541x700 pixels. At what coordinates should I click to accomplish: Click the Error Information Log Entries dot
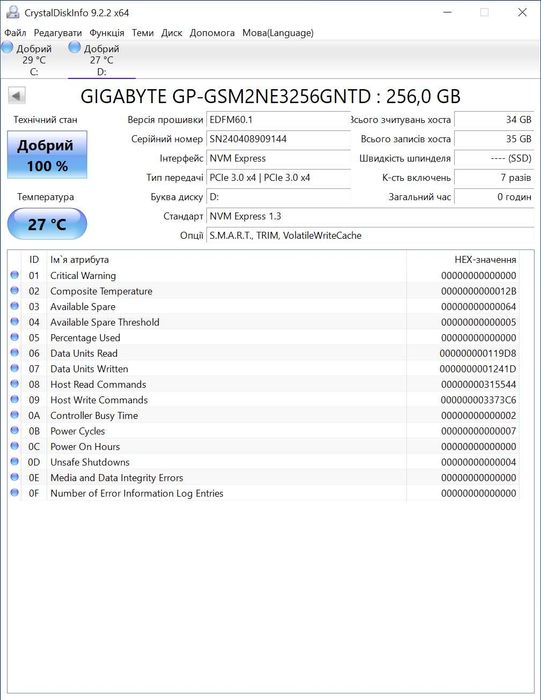(x=14, y=493)
